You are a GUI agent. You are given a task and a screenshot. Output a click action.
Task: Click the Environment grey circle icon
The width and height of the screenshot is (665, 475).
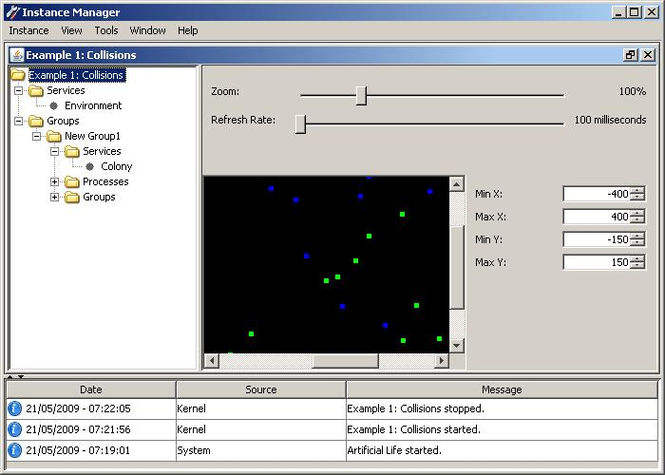(53, 106)
